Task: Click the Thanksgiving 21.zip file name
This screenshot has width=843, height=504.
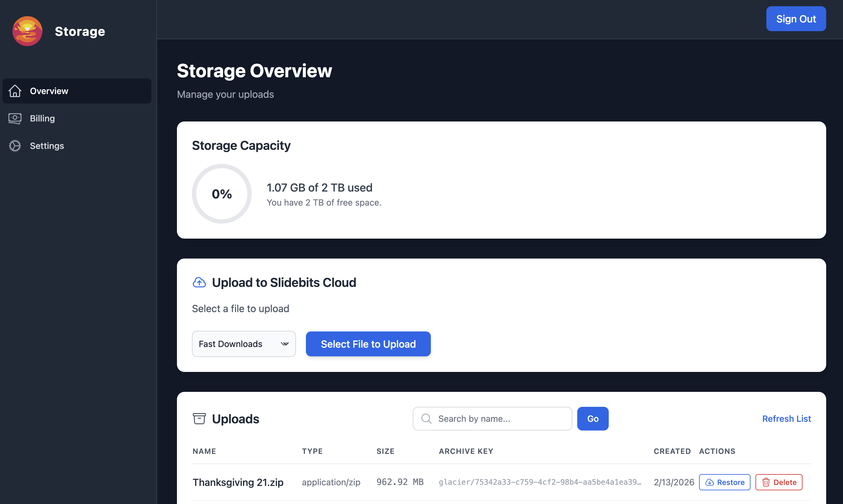Action: [x=238, y=482]
